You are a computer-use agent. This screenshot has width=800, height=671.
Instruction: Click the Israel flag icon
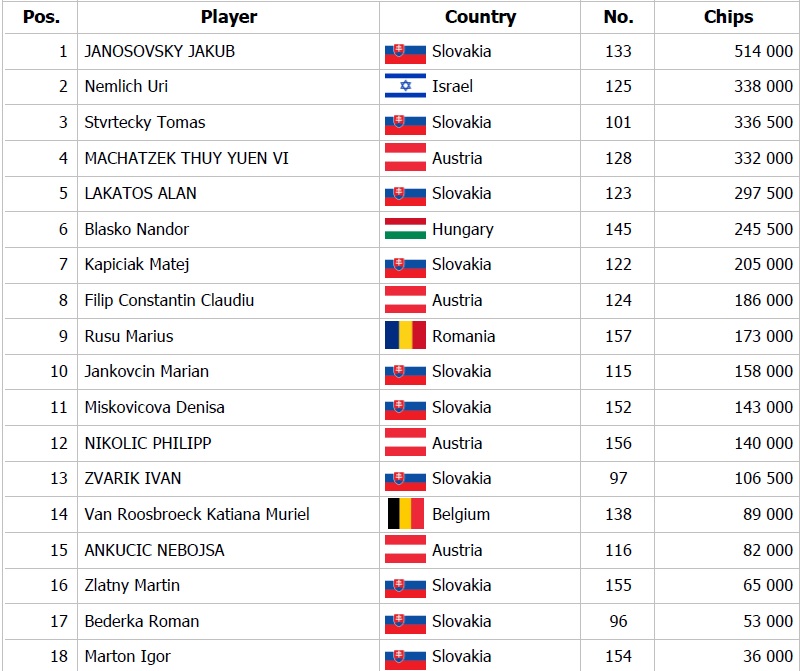tap(405, 87)
